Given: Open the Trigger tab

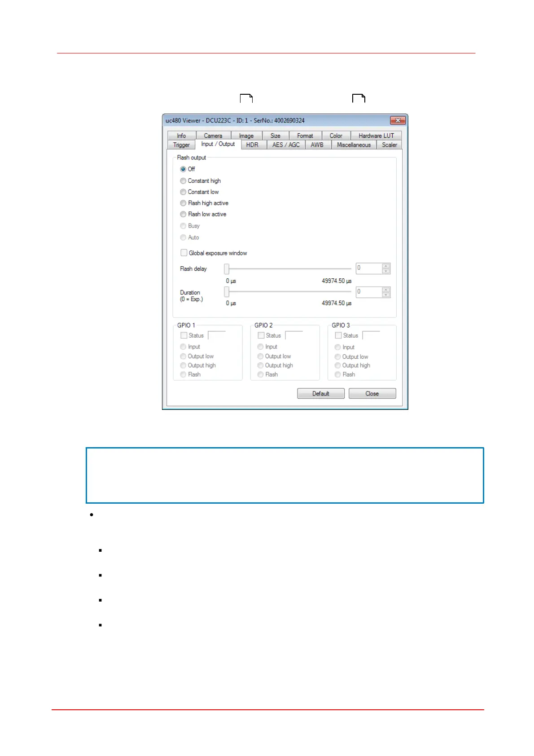Looking at the screenshot, I should click(181, 145).
